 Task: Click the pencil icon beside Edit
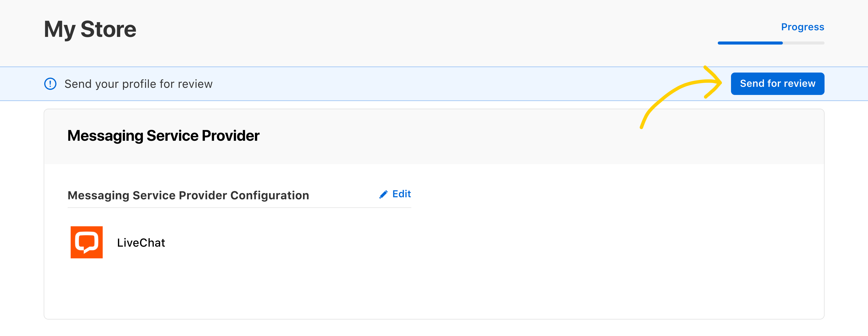click(383, 194)
